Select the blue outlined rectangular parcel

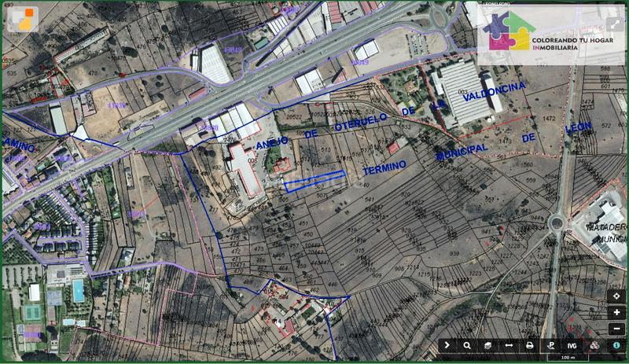click(x=314, y=182)
